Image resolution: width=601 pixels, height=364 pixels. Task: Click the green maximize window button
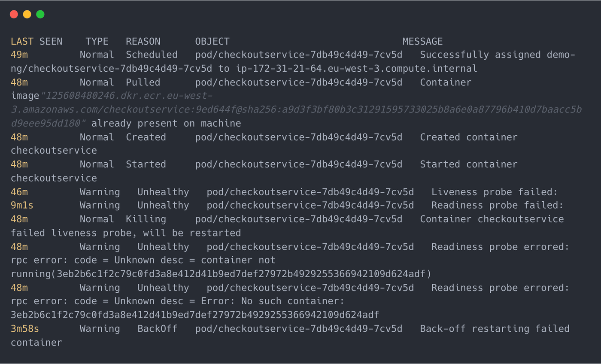click(x=40, y=14)
